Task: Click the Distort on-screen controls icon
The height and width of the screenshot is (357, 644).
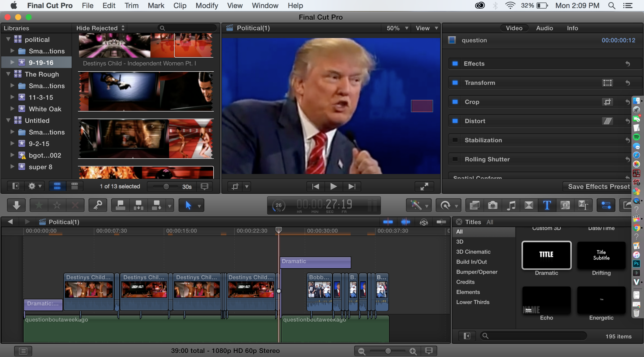Action: pos(607,121)
